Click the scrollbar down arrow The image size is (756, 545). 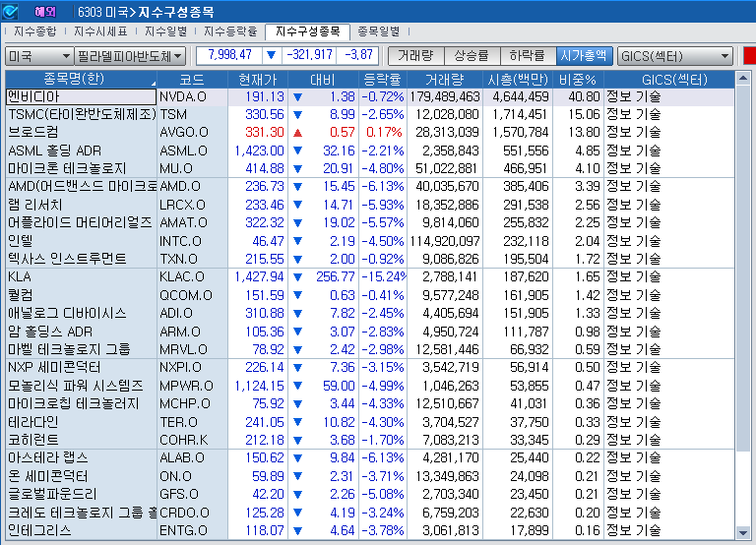coord(743,532)
